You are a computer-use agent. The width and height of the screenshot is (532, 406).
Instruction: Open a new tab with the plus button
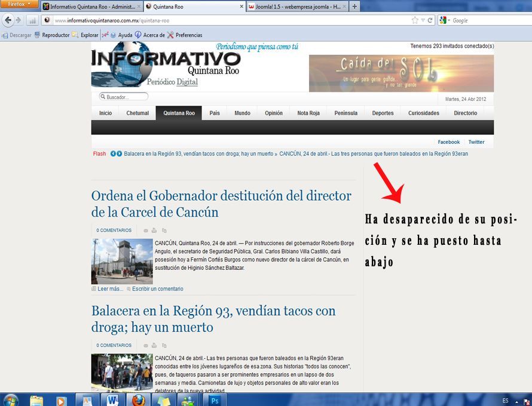[354, 7]
